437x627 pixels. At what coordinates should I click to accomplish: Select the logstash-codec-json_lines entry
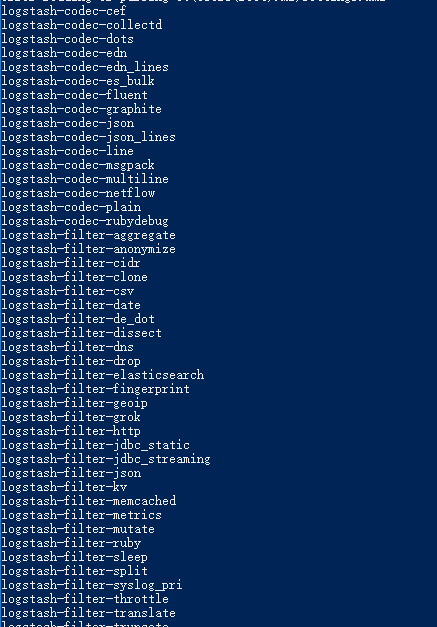pos(88,137)
